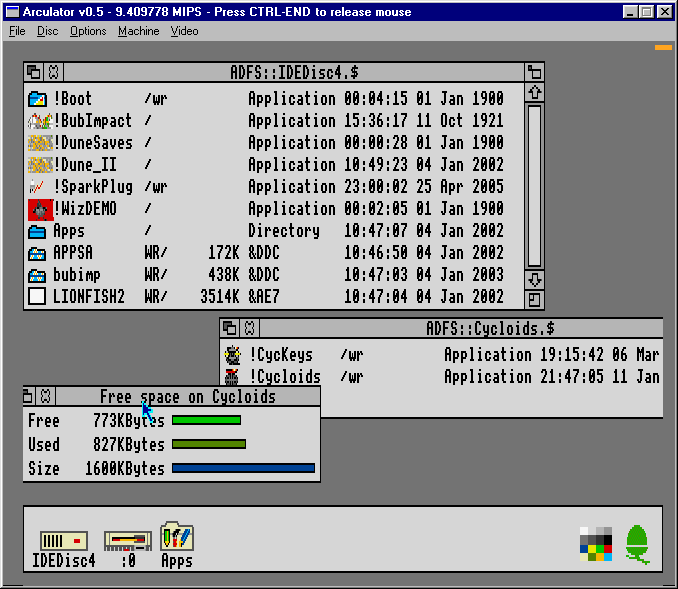Open the Video menu
The width and height of the screenshot is (678, 589).
[184, 31]
